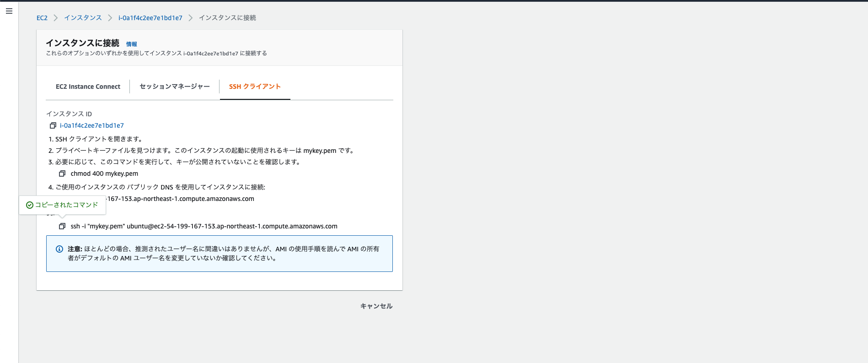Open the hamburger navigation menu

[x=9, y=11]
